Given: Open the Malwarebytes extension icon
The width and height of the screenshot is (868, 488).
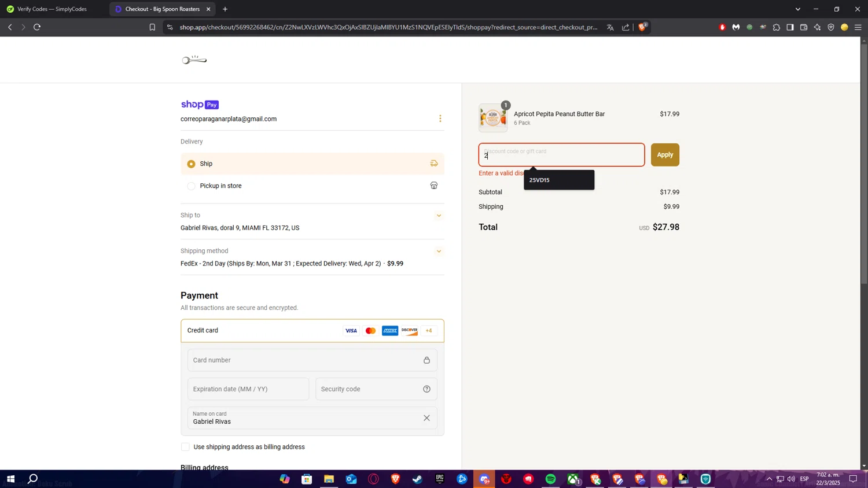Looking at the screenshot, I should (x=736, y=27).
